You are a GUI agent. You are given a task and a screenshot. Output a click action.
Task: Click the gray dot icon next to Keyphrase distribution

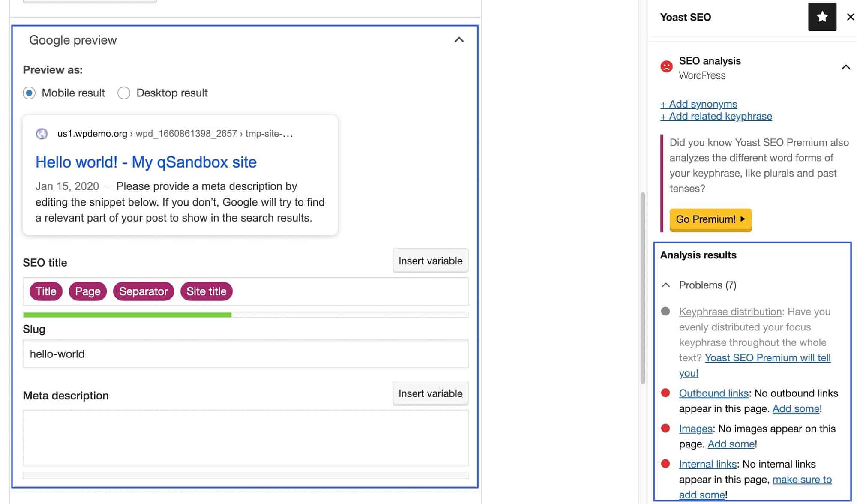pos(666,311)
